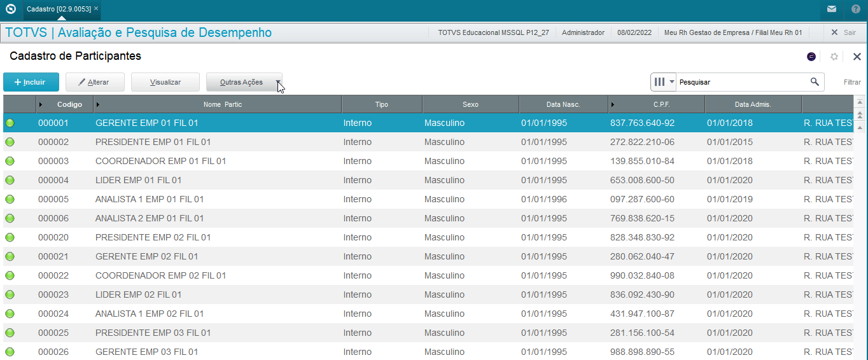The width and height of the screenshot is (868, 360).
Task: Close the Cadastro [02.9.0053] tab
Action: pos(95,9)
